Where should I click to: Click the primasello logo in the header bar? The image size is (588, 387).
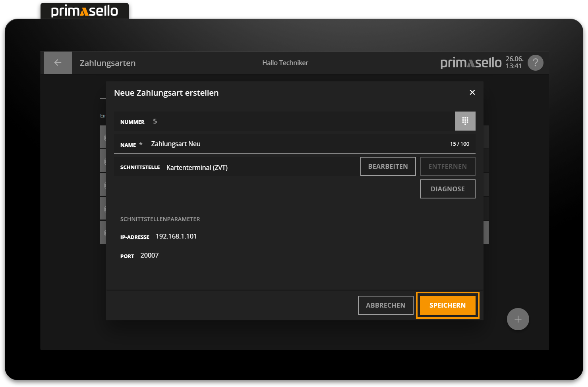pos(471,63)
